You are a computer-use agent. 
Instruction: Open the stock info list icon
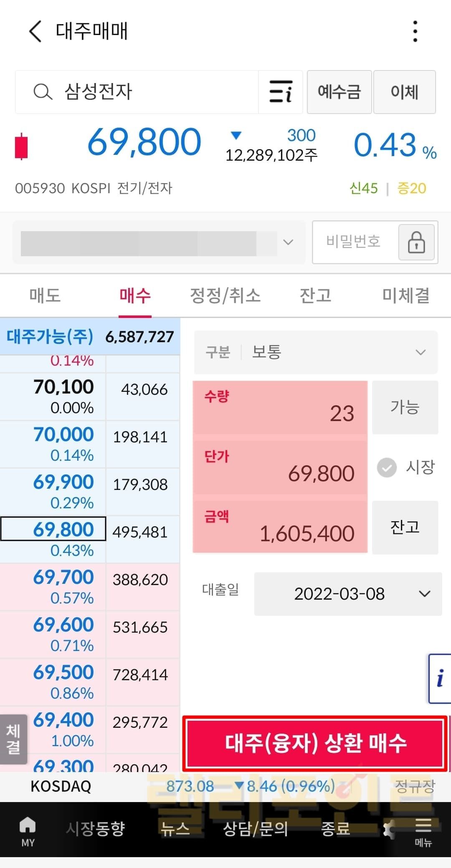pyautogui.click(x=280, y=92)
